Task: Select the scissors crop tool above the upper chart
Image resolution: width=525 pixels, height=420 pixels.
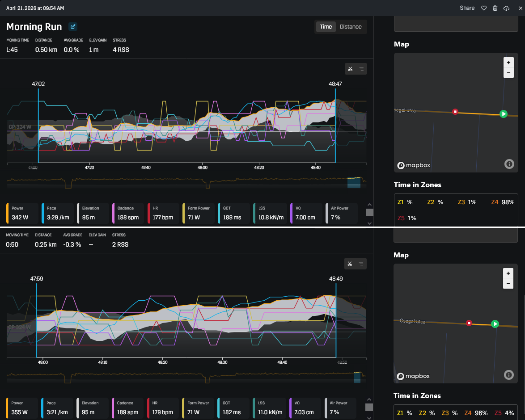Action: click(350, 69)
